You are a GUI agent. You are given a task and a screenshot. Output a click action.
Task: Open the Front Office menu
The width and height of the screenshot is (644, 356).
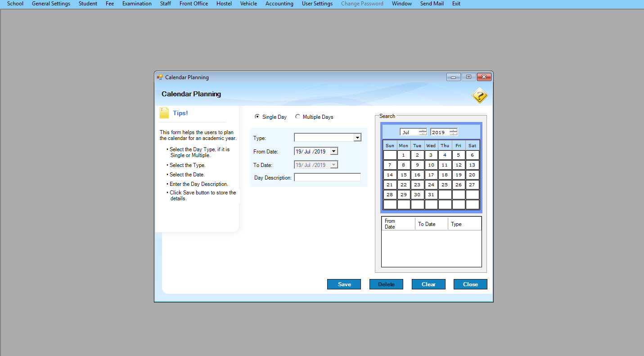(x=194, y=4)
